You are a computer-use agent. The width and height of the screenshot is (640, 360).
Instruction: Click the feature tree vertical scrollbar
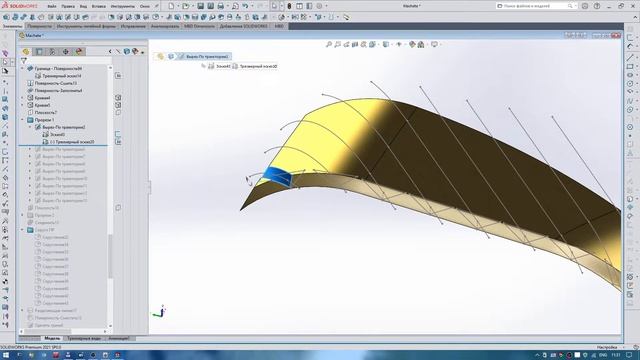pyautogui.click(x=110, y=256)
